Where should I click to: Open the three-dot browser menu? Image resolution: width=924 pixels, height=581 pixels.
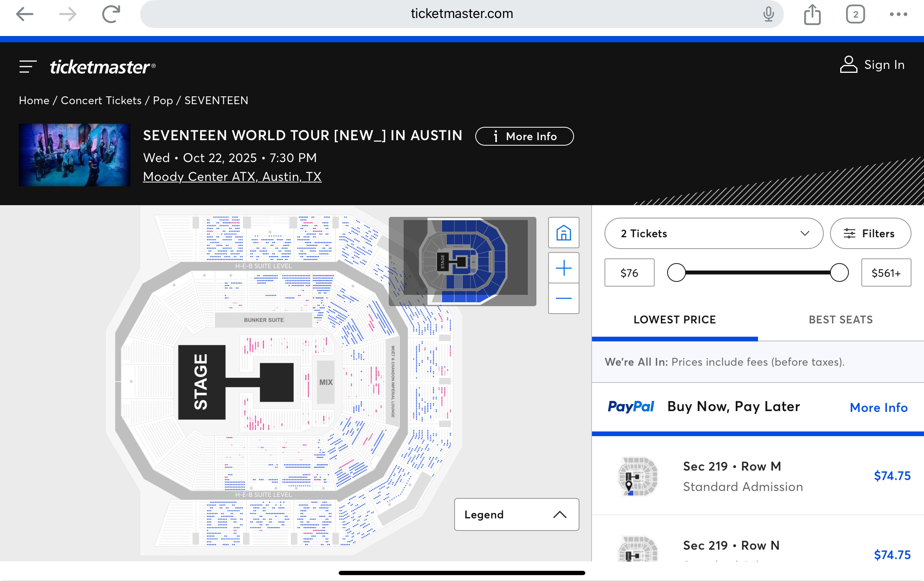(x=898, y=14)
